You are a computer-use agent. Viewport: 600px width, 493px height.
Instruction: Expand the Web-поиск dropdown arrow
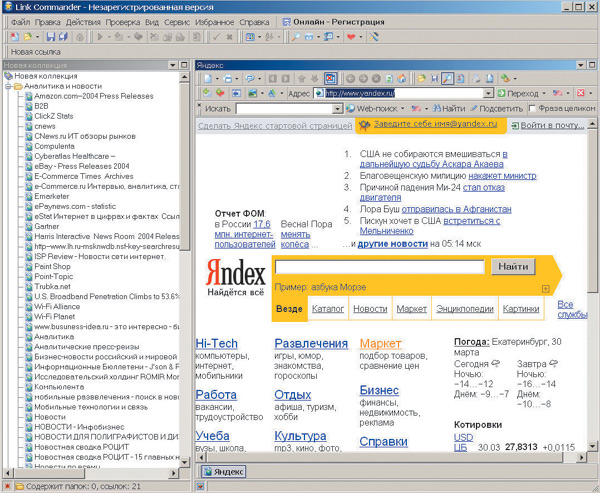pyautogui.click(x=403, y=109)
